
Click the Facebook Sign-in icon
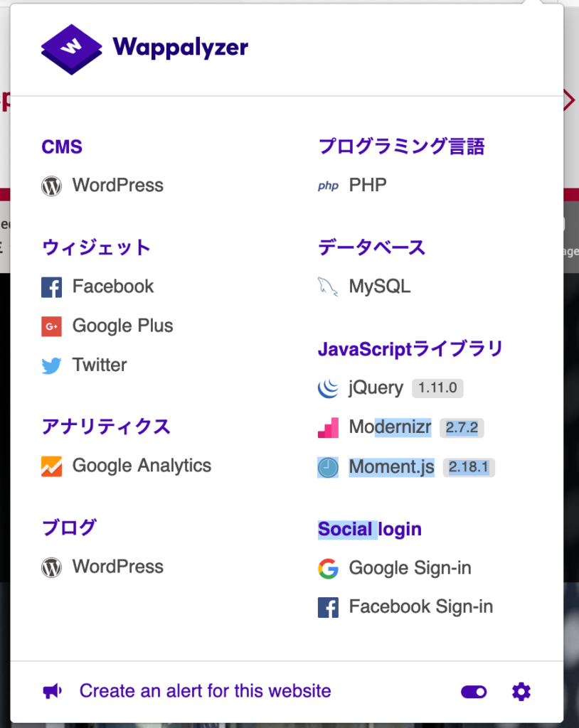(328, 608)
